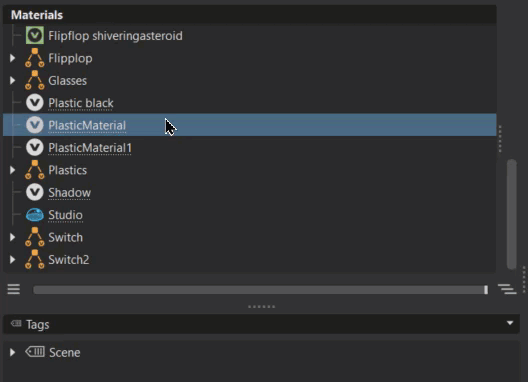Open the list view hamburger menu icon
Image resolution: width=528 pixels, height=382 pixels.
tap(13, 289)
